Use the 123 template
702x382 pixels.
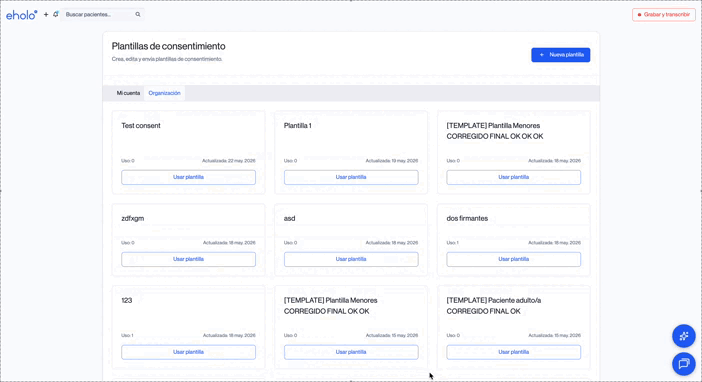tap(188, 352)
